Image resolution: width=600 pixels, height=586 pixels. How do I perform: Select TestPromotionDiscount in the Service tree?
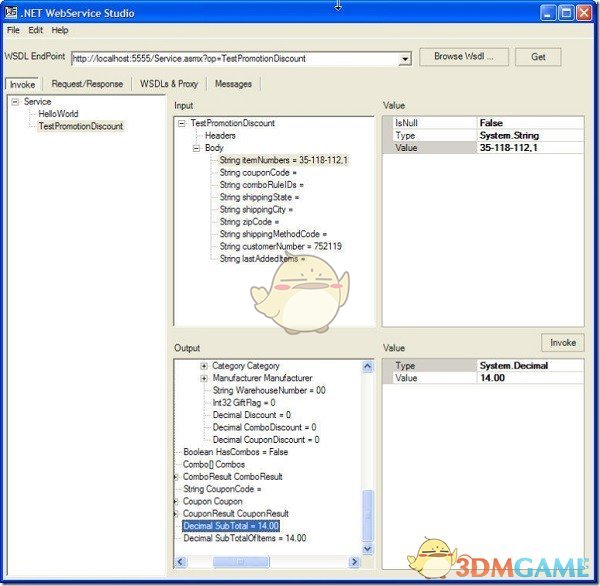coord(81,126)
